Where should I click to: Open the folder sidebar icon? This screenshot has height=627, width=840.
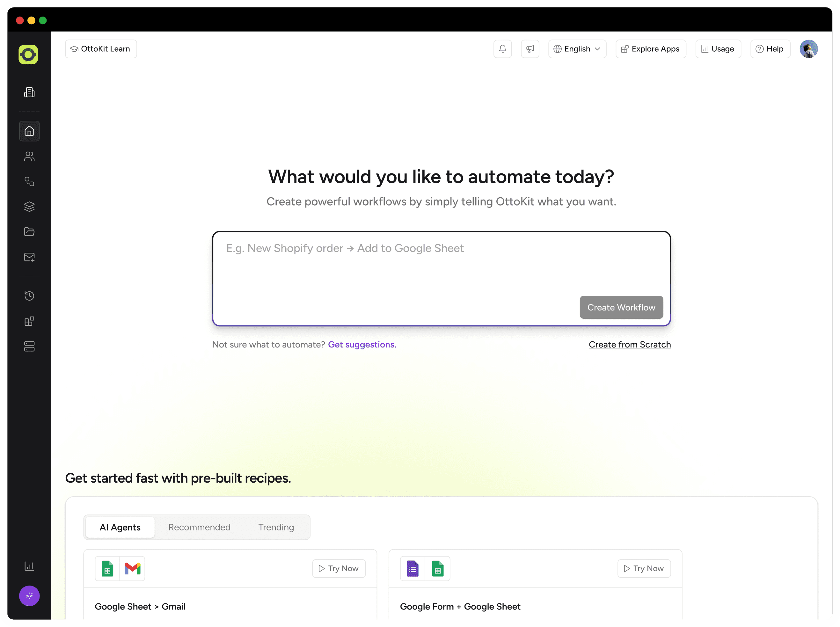29,231
